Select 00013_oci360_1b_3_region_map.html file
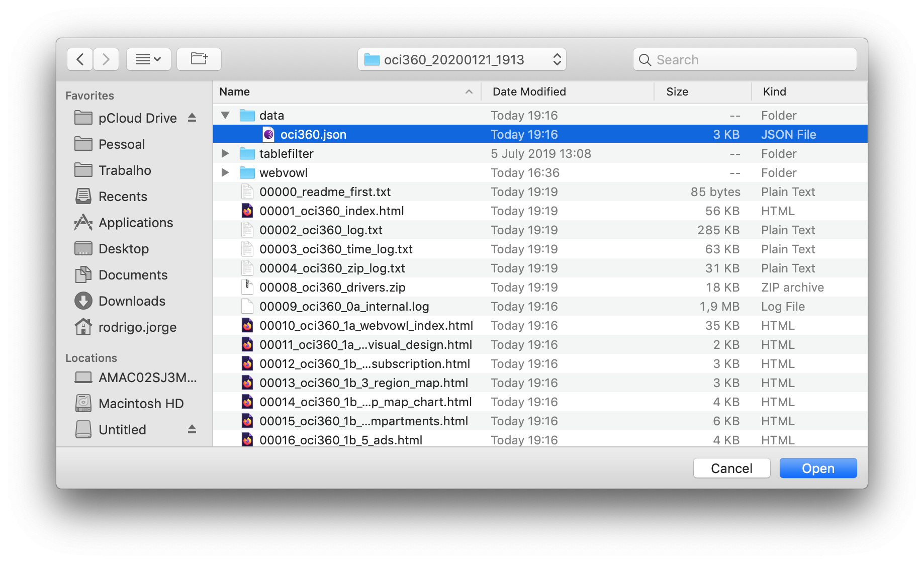Screen dimensions: 924x563 363,383
